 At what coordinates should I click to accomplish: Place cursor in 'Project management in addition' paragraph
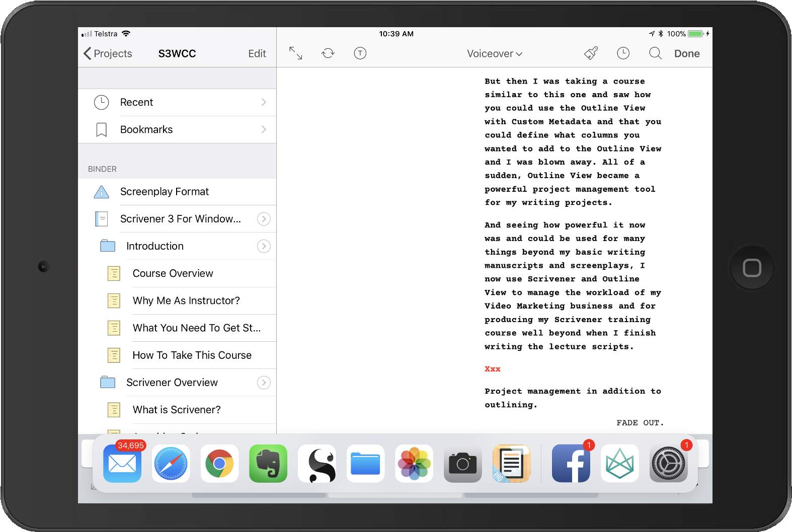point(573,398)
